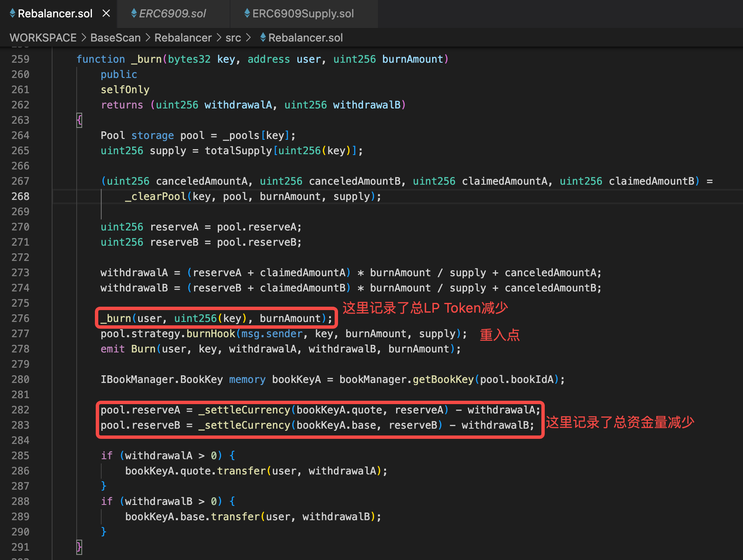
Task: Click the _clearPool call
Action: pyautogui.click(x=156, y=197)
